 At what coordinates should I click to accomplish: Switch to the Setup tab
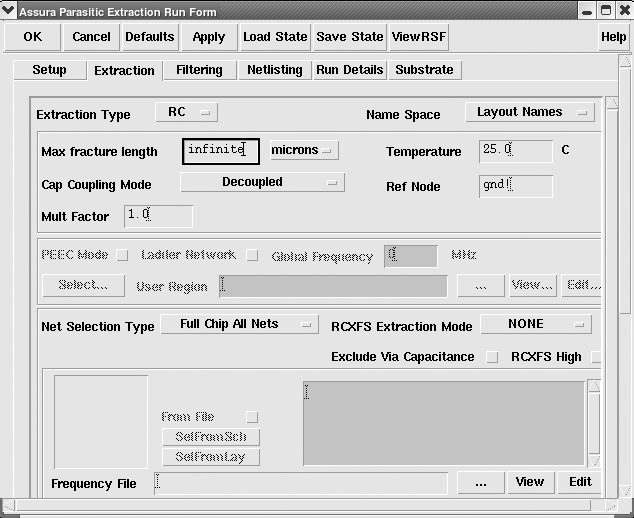pyautogui.click(x=50, y=70)
